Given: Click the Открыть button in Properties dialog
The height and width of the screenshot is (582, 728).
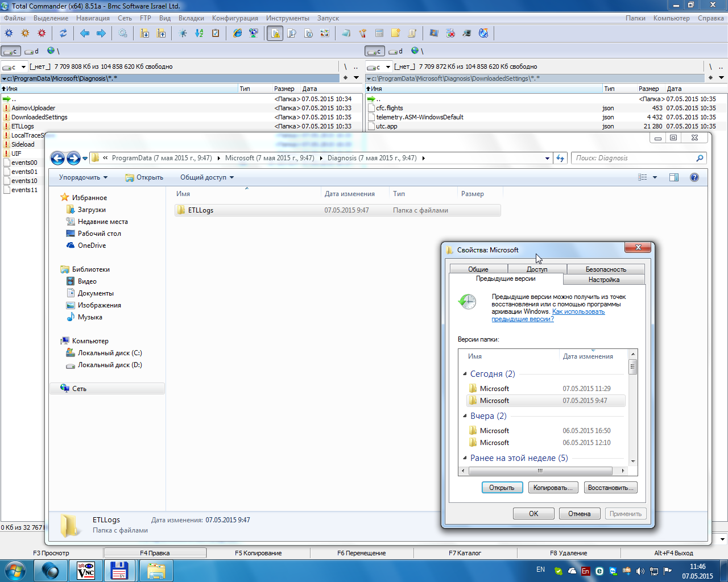Looking at the screenshot, I should point(502,488).
